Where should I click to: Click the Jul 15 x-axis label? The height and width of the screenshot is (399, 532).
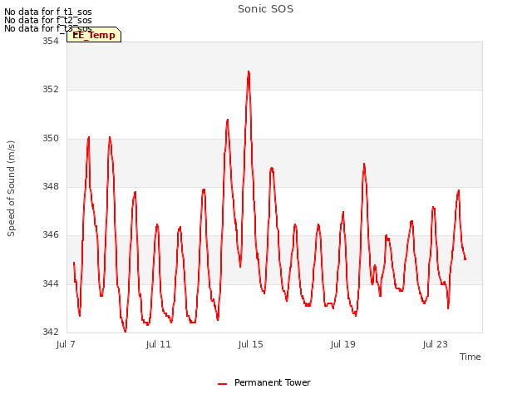[250, 344]
